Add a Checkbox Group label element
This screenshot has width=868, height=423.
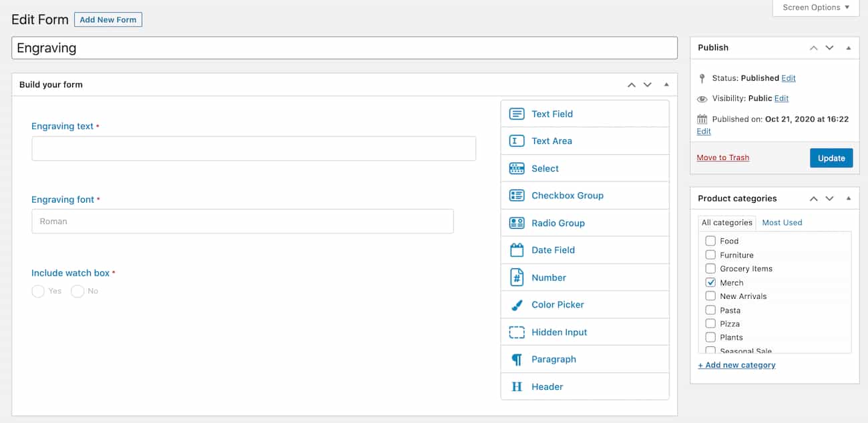[x=568, y=195]
